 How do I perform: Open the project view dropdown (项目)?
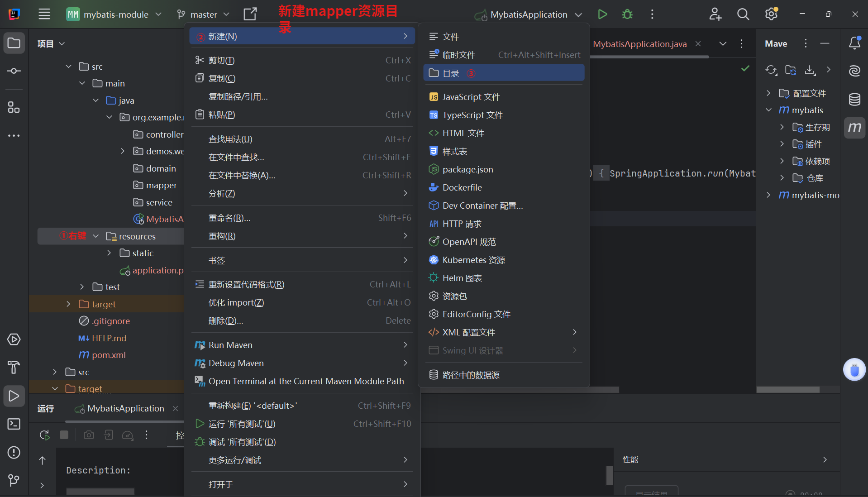51,44
